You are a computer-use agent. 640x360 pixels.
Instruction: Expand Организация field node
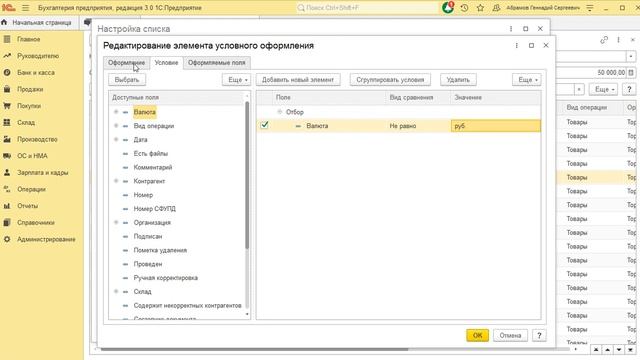(116, 222)
